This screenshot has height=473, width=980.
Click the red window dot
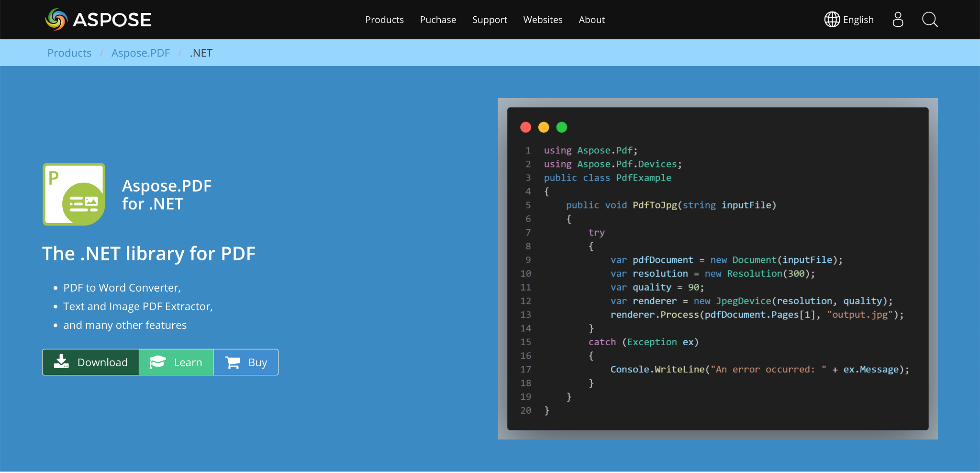click(x=525, y=127)
